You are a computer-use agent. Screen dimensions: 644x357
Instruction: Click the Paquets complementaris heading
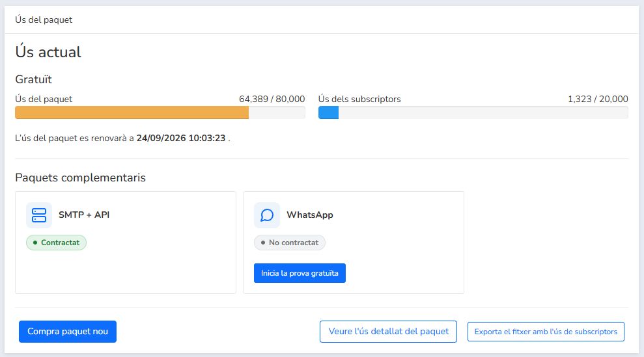point(81,178)
